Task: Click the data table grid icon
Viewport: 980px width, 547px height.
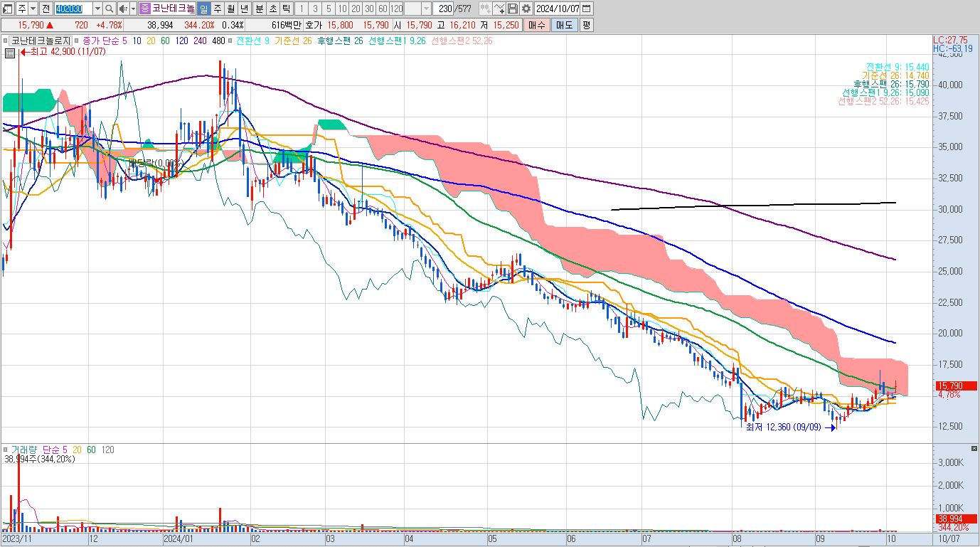Action: click(10, 53)
